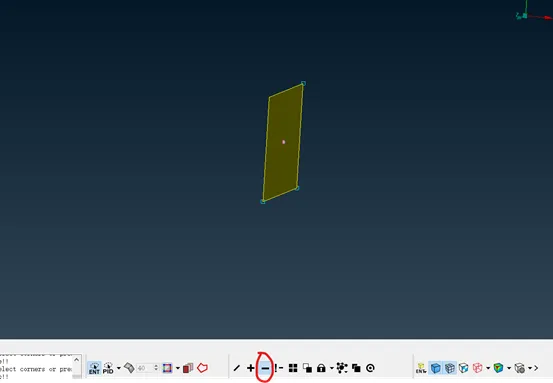Image resolution: width=553 pixels, height=383 pixels.
Task: Toggle the blue shaded cube display
Action: pyautogui.click(x=436, y=368)
